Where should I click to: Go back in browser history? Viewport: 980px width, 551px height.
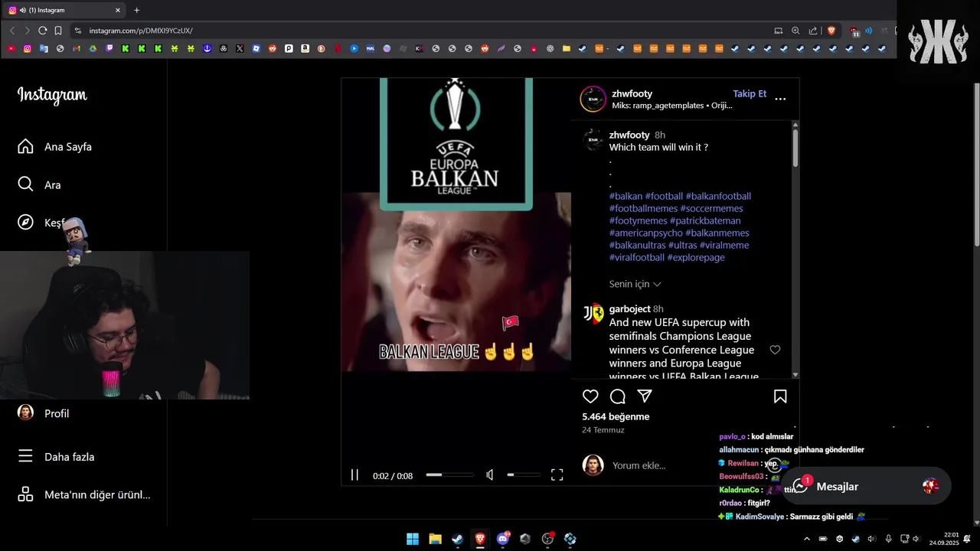12,31
